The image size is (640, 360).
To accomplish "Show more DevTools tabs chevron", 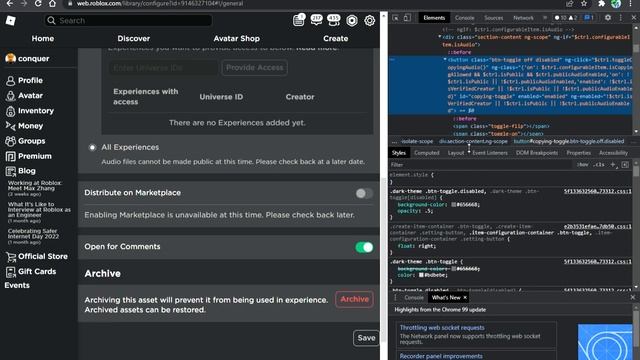I will [x=544, y=18].
